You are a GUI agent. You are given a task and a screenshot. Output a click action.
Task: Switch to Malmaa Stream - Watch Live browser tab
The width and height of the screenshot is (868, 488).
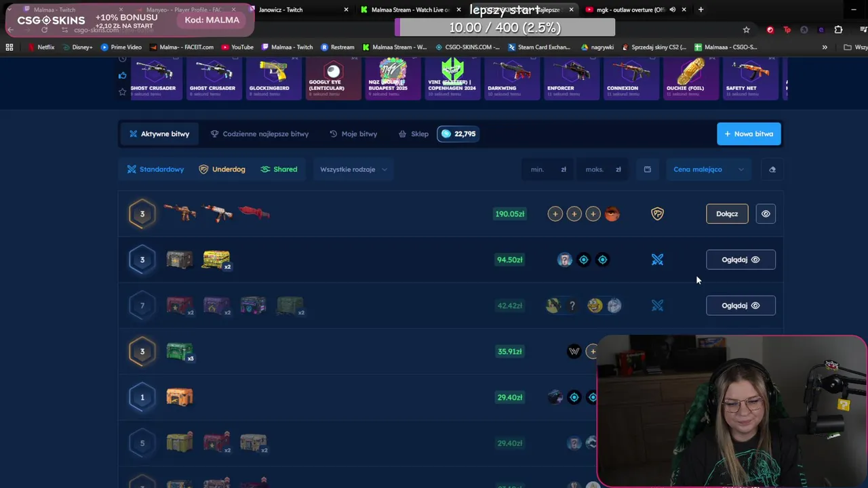409,9
